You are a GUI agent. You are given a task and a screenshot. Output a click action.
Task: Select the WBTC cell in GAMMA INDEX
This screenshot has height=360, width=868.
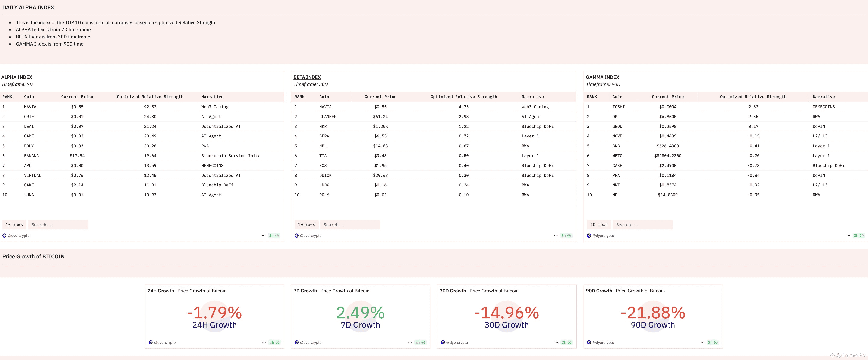(x=617, y=156)
